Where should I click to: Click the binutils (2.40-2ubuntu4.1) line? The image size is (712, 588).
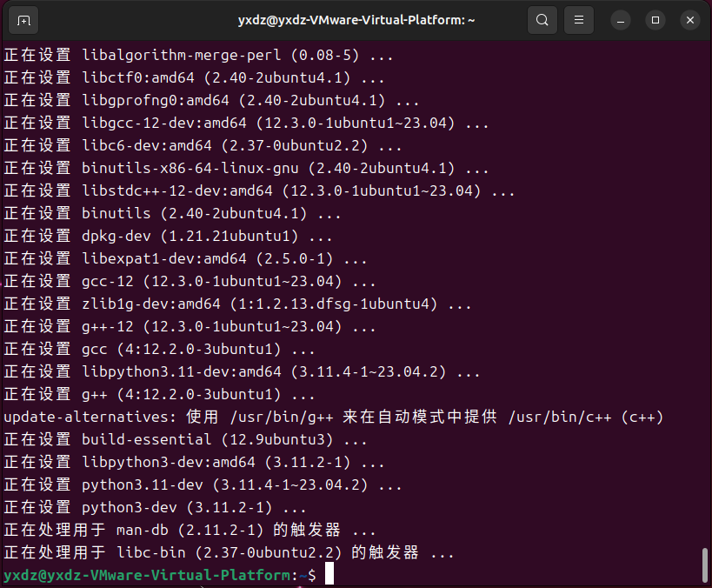(172, 213)
